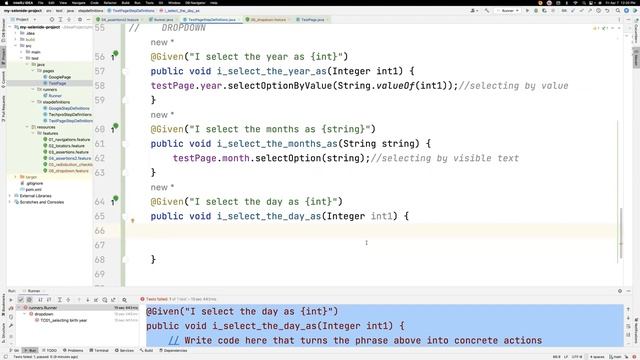Click the run gutter icon at line 64
The image size is (640, 360).
pos(114,201)
